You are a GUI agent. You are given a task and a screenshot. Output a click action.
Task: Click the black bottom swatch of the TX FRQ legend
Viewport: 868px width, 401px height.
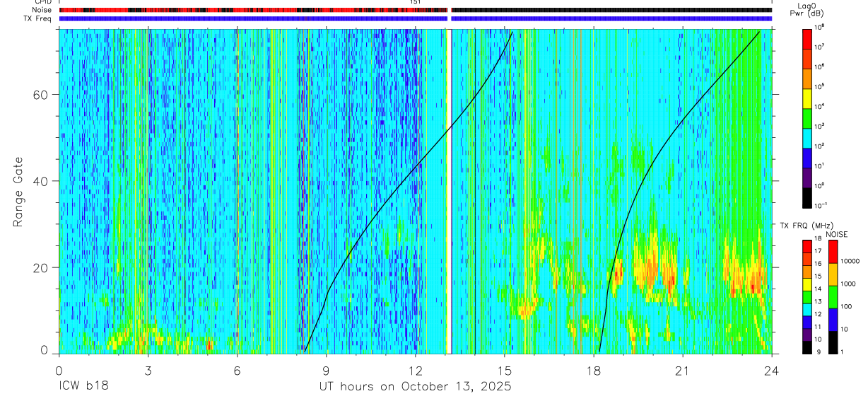807,347
